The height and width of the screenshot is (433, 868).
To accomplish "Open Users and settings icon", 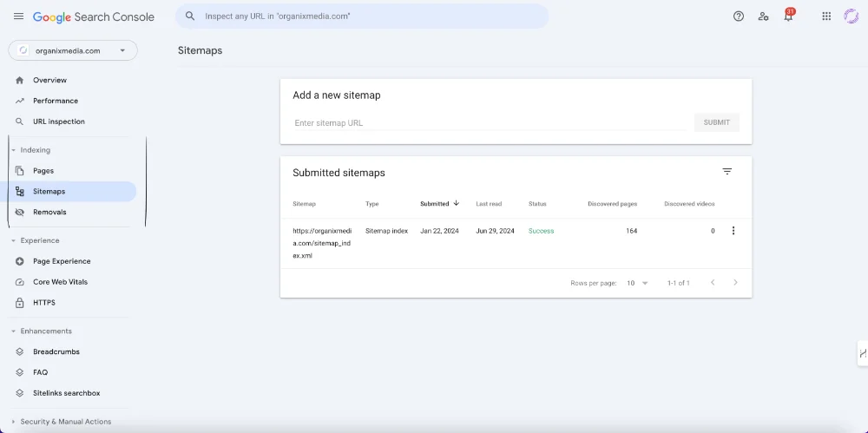I will [x=763, y=16].
